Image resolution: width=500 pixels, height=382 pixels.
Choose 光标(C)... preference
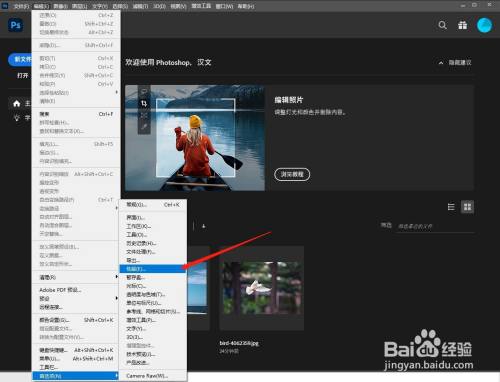pyautogui.click(x=153, y=286)
